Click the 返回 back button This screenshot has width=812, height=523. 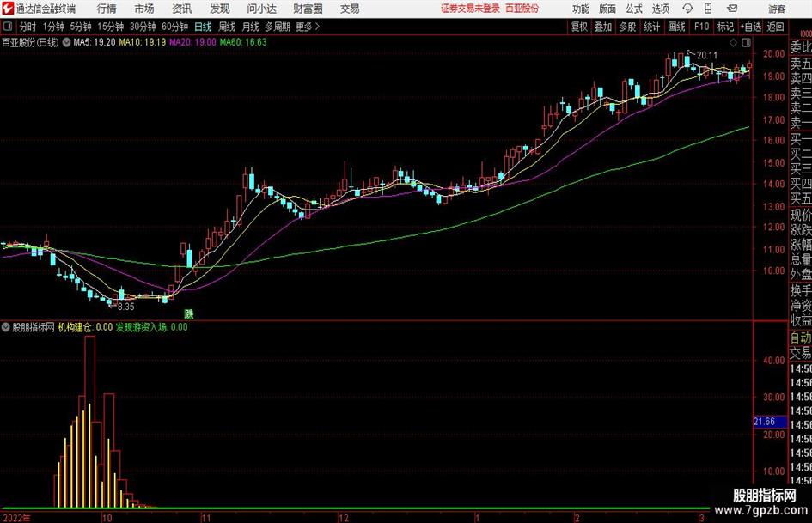(x=775, y=27)
